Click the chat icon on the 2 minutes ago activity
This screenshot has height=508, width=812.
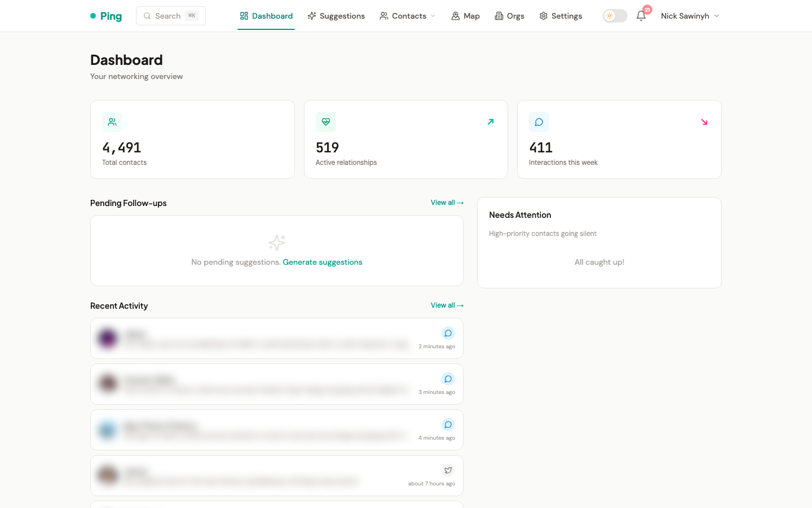pos(448,333)
